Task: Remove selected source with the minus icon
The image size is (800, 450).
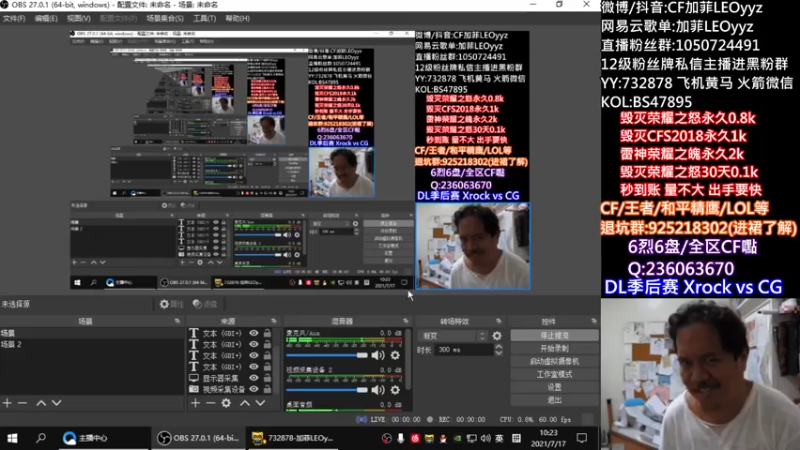Action: [x=210, y=403]
